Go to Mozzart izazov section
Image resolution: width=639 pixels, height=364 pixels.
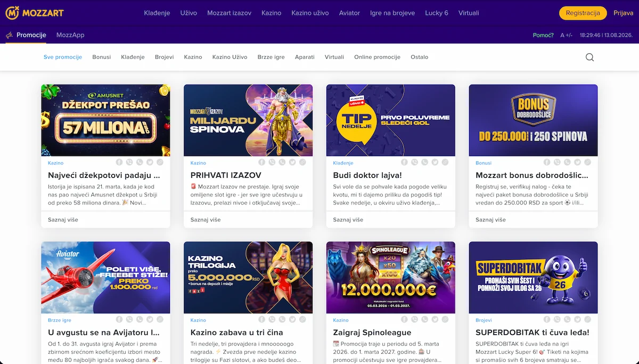(229, 13)
